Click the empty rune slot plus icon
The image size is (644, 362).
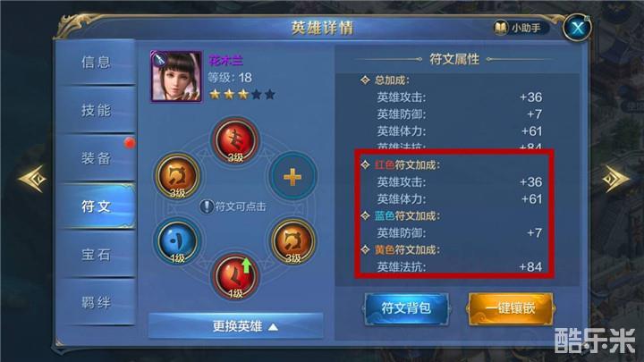pos(292,177)
